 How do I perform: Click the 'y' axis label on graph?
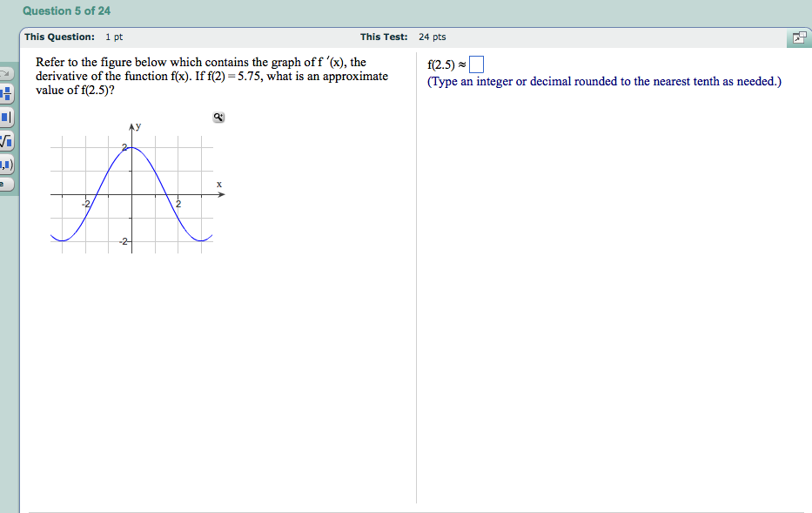[x=138, y=127]
